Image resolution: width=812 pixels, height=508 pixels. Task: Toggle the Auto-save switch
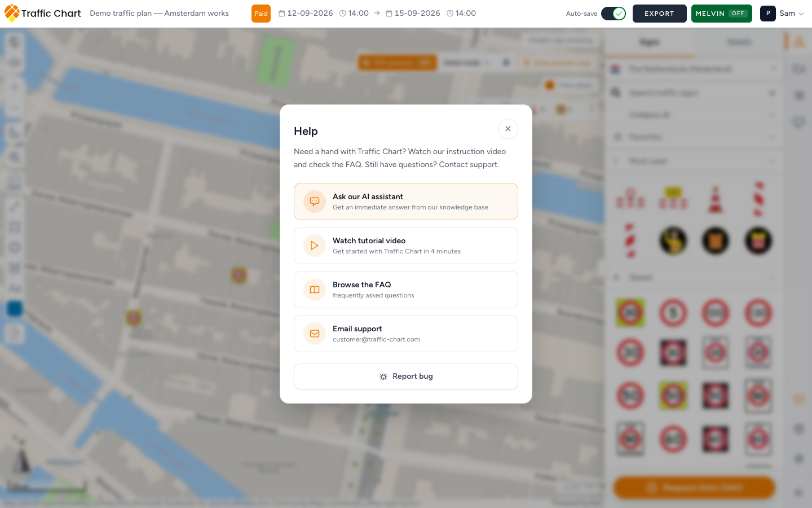click(614, 14)
